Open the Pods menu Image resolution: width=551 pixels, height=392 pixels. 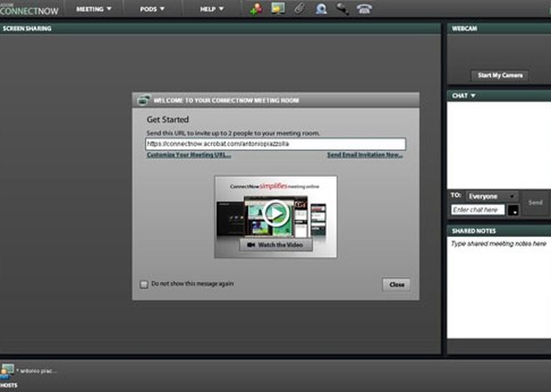click(x=152, y=9)
